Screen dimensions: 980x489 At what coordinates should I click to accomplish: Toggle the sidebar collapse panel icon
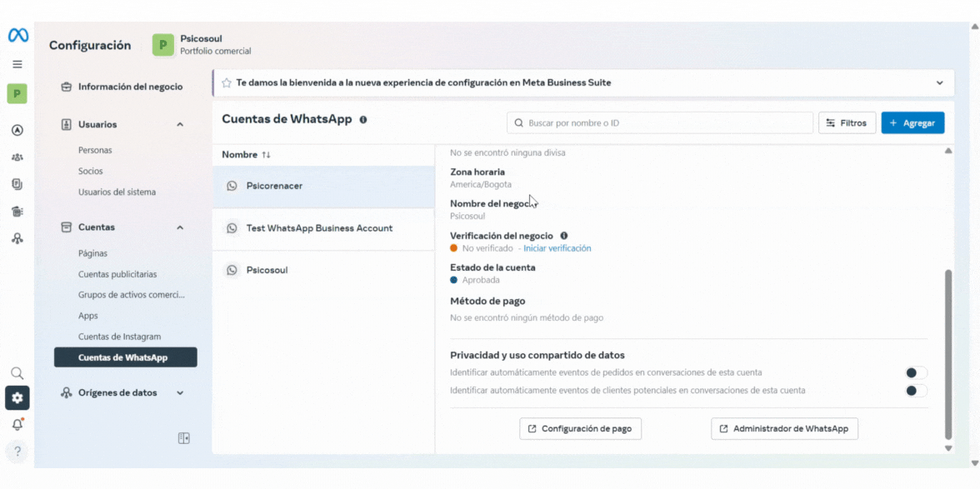183,438
